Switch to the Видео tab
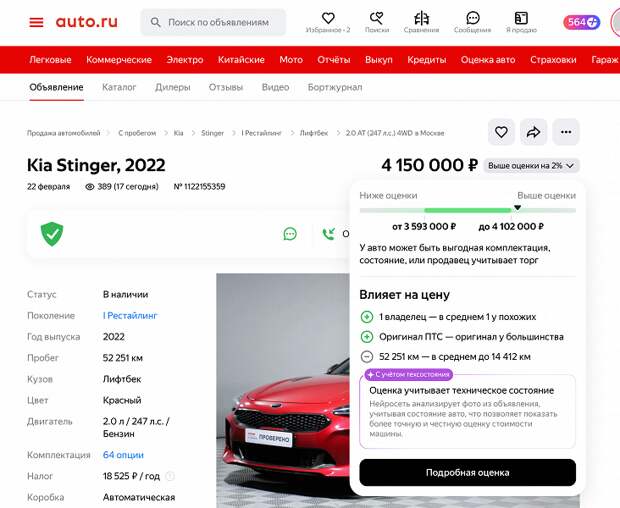620x508 pixels. [x=275, y=87]
